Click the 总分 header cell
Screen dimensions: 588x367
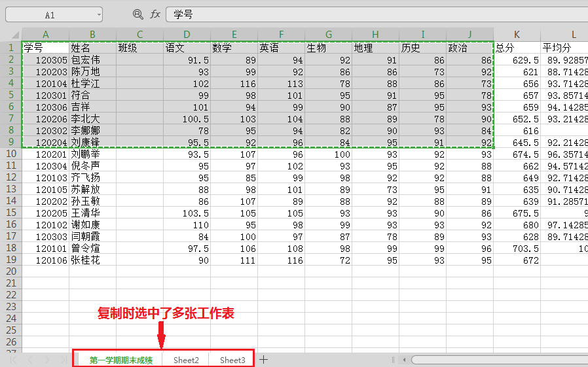[517, 48]
